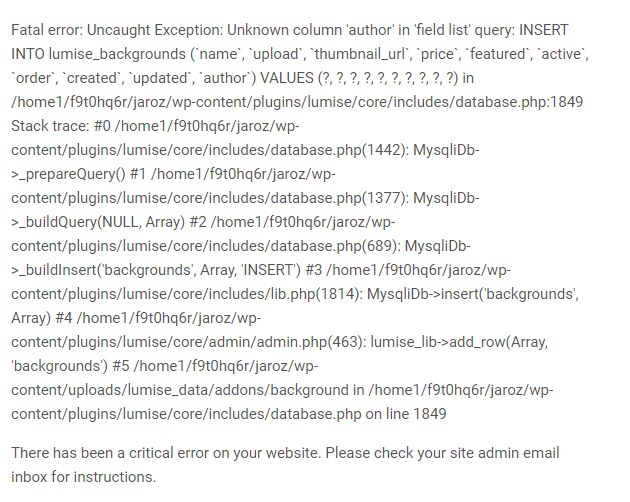Screen dimensions: 630x502
Task: Click 'lib.php(1814)' file reference
Action: (x=313, y=294)
